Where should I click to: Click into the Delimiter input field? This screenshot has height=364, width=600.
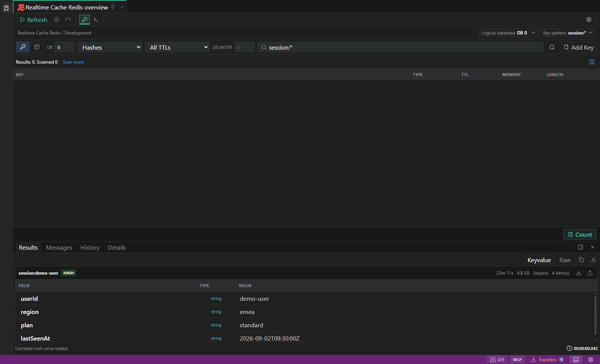pos(244,47)
